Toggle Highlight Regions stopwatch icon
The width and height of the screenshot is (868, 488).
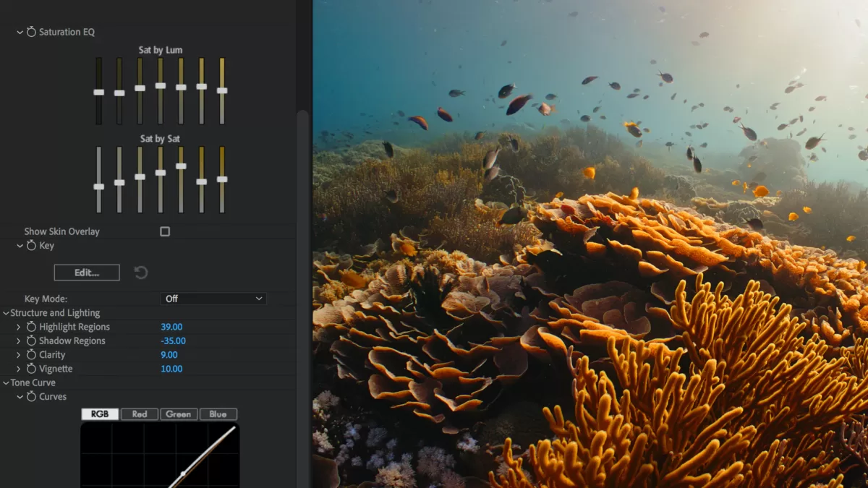click(x=31, y=327)
